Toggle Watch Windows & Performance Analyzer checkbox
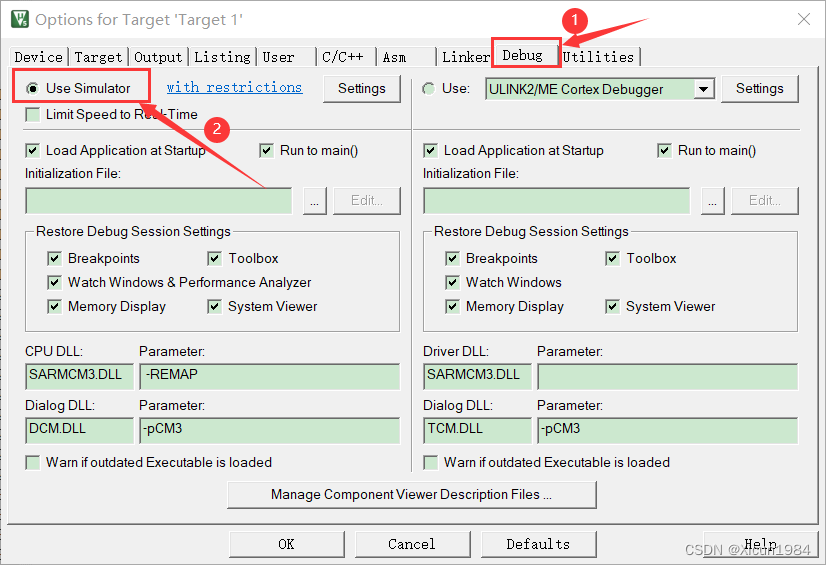The width and height of the screenshot is (826, 565). tap(54, 283)
